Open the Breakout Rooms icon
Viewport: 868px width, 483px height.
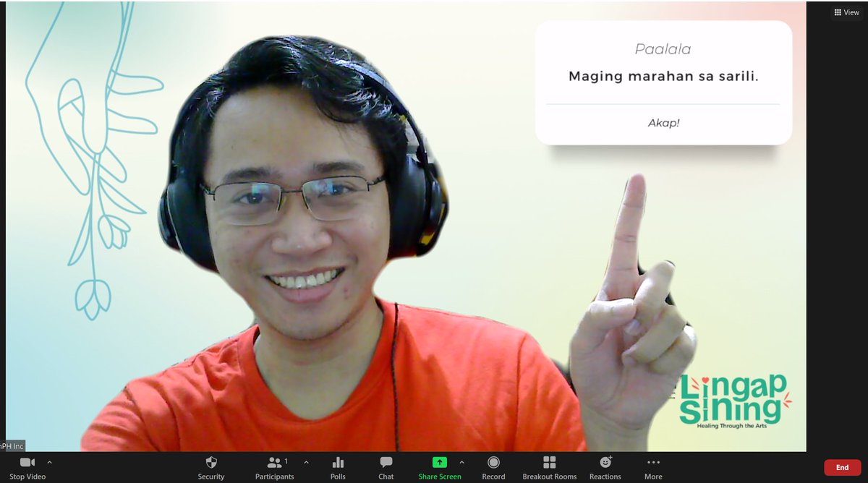click(x=550, y=462)
